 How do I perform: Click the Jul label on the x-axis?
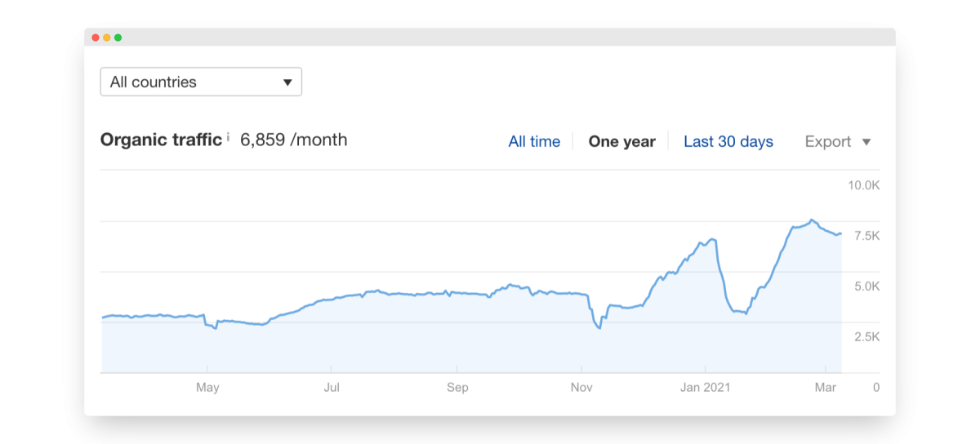pyautogui.click(x=332, y=388)
